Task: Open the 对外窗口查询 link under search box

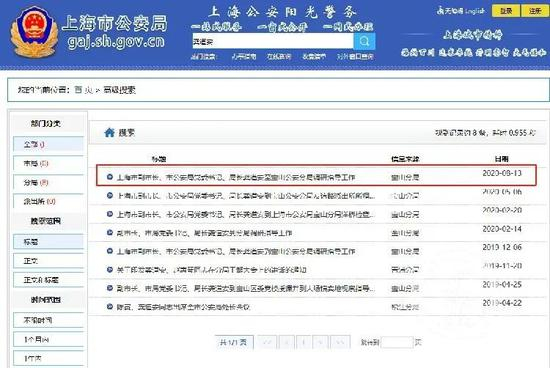Action: (355, 56)
